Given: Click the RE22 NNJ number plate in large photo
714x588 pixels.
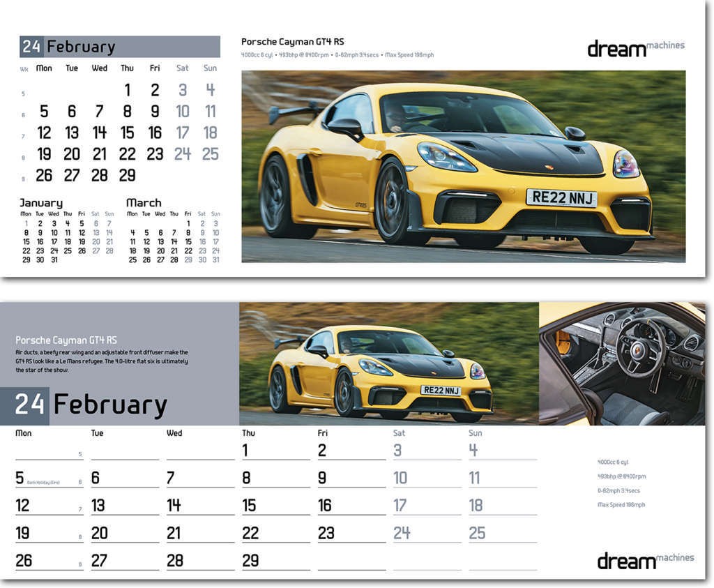Looking at the screenshot, I should coord(562,197).
